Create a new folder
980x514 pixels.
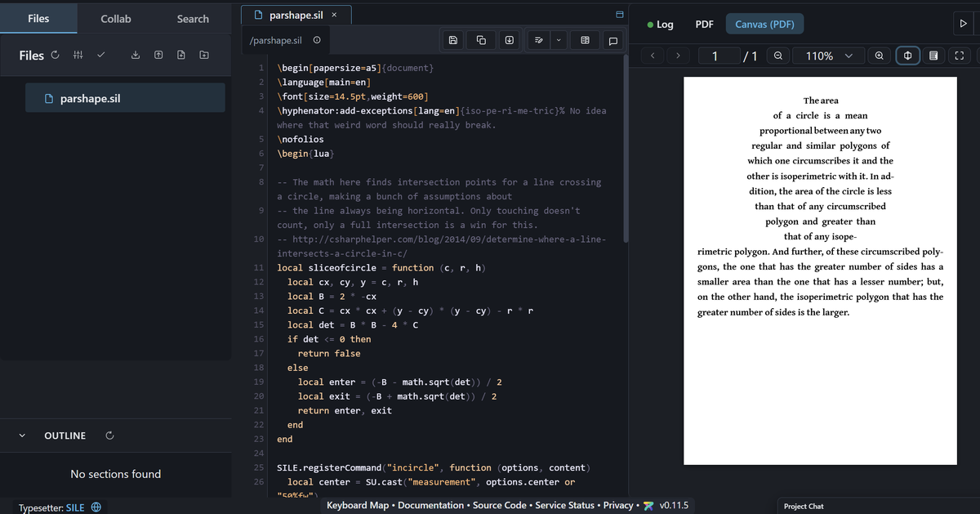[x=204, y=56]
